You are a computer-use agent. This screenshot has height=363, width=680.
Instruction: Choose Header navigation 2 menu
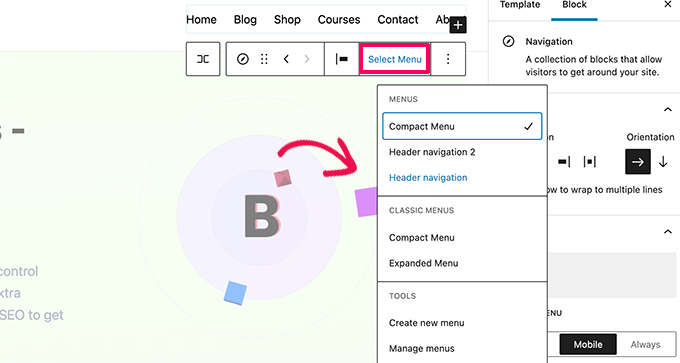pyautogui.click(x=432, y=152)
